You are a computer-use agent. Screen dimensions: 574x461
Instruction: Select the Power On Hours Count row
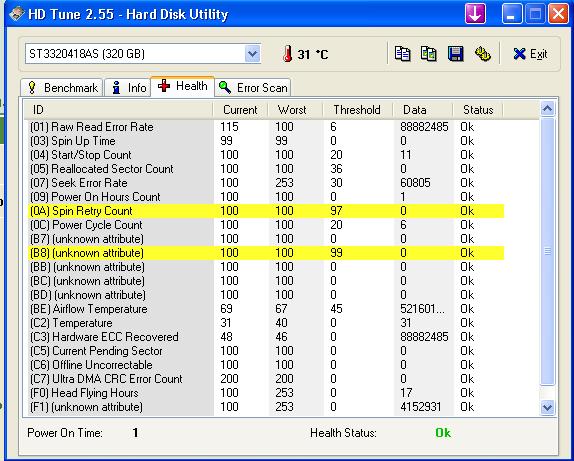point(266,197)
